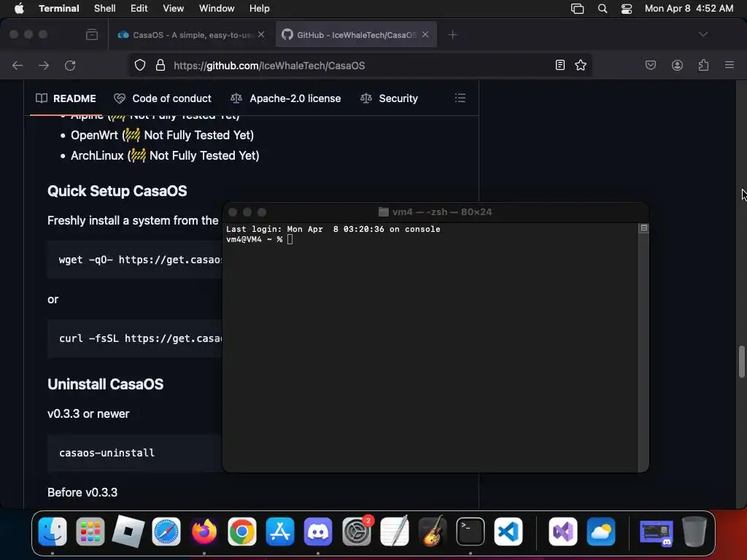Click the Terminal command prompt line

point(260,239)
